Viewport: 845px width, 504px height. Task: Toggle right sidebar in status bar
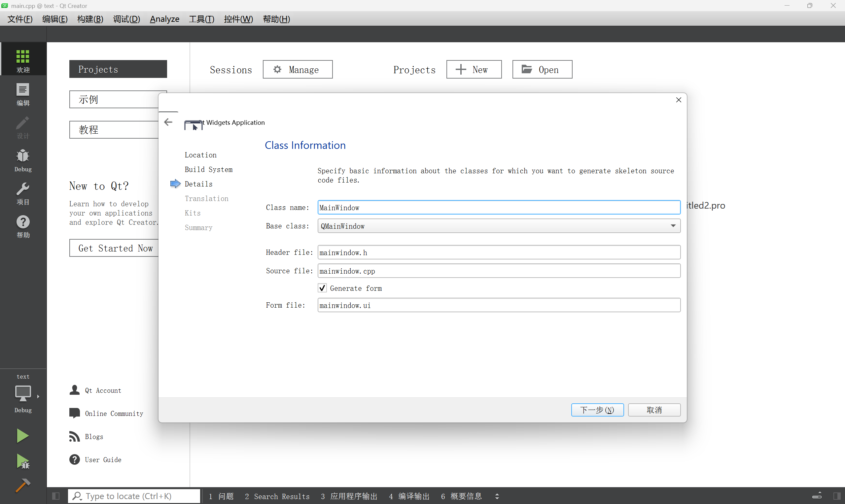tap(837, 496)
